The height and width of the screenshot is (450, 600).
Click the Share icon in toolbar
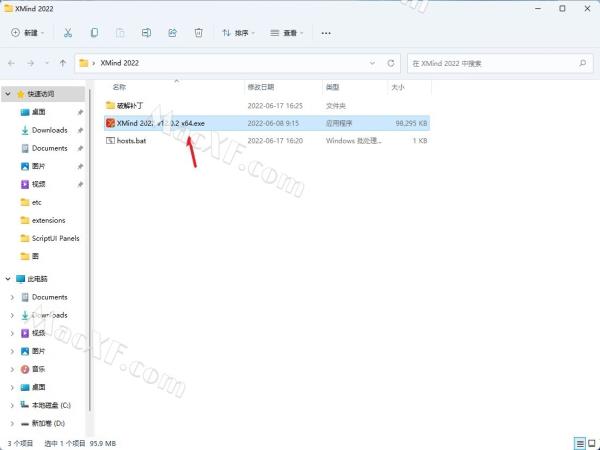(172, 33)
